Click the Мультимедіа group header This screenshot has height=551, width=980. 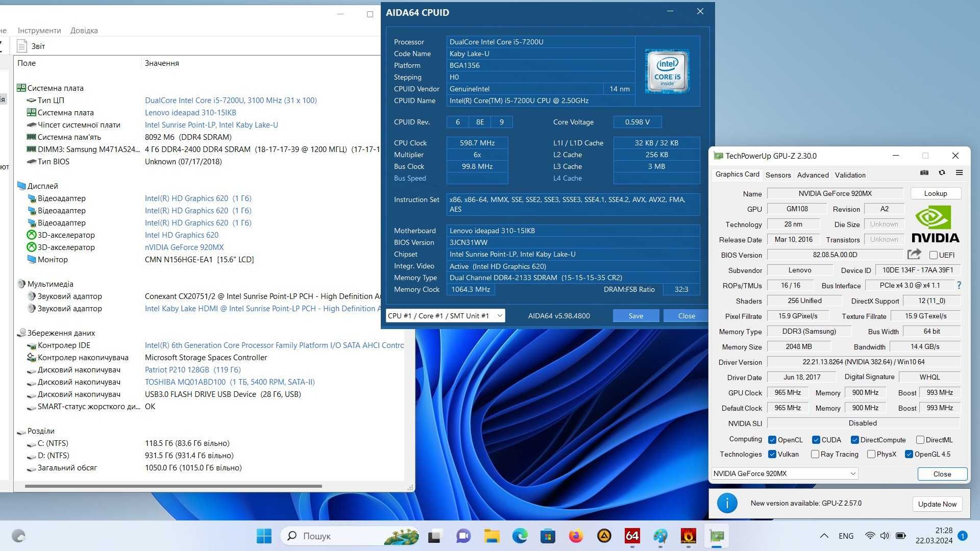click(x=50, y=284)
